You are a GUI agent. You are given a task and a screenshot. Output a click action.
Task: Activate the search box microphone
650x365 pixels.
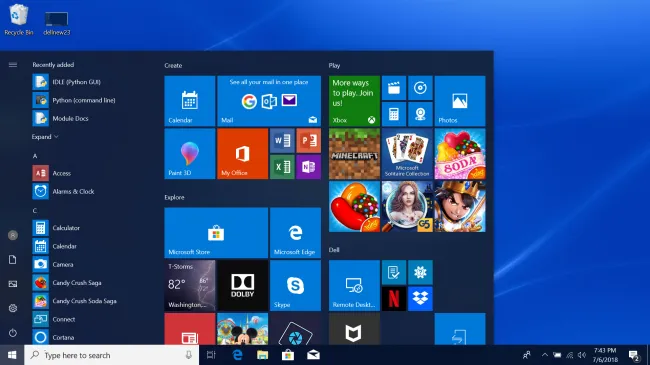[x=189, y=355]
